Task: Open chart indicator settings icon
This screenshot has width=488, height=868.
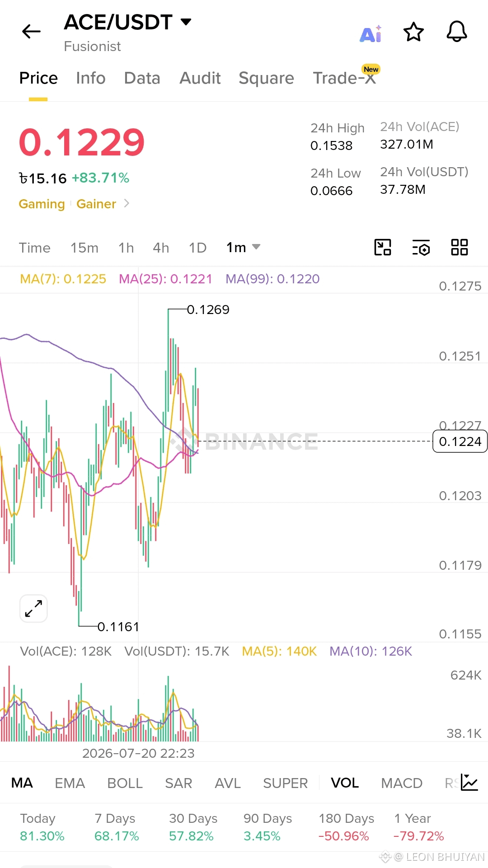Action: pos(421,248)
